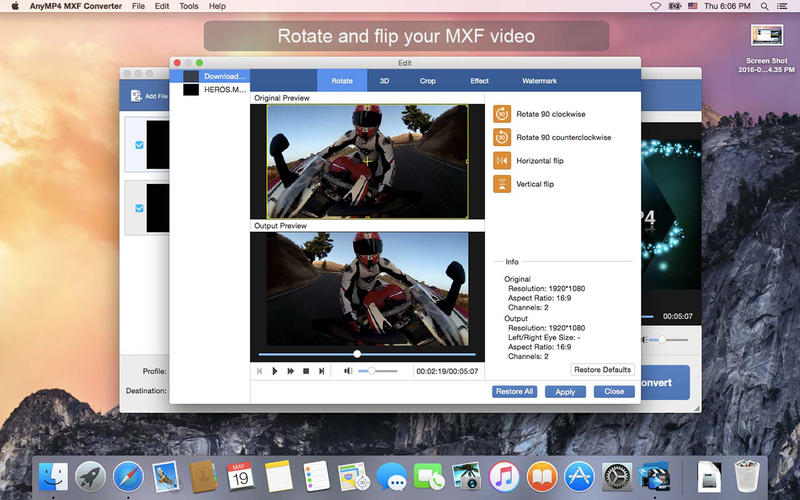Open the Tools menu in the menu bar

tap(188, 6)
